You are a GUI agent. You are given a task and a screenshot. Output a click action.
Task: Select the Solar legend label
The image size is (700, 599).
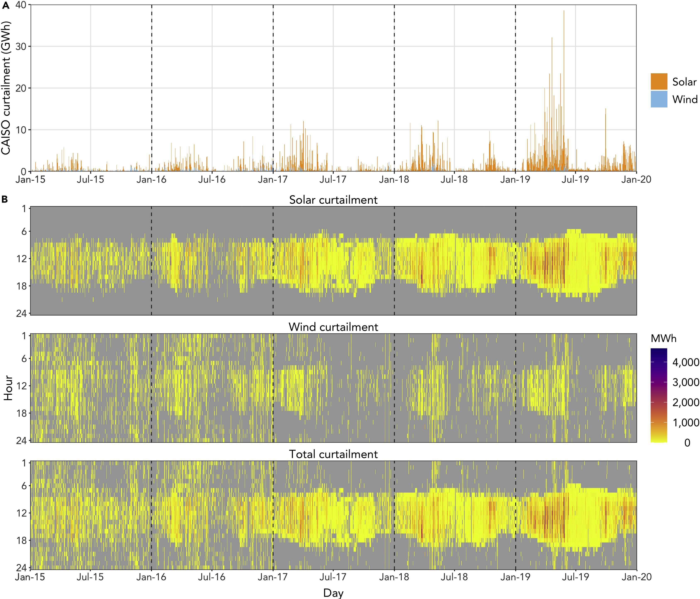[x=684, y=82]
